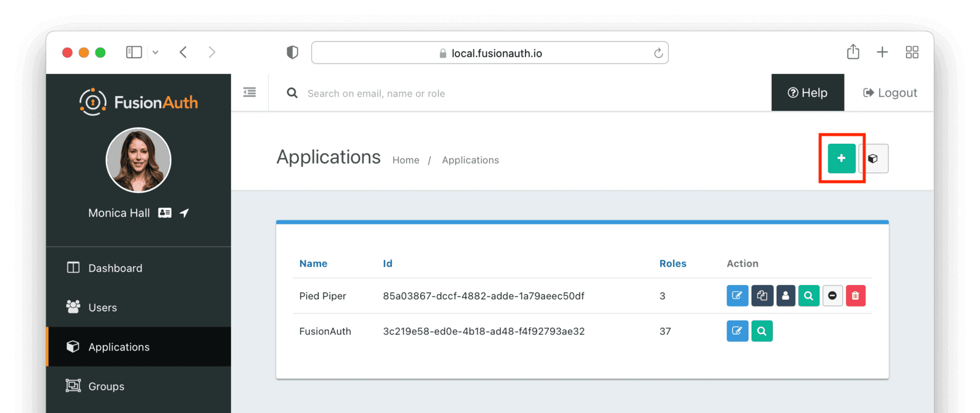Click the Pied Piper roles count 3
Viewport: 980px width, 413px height.
point(662,296)
